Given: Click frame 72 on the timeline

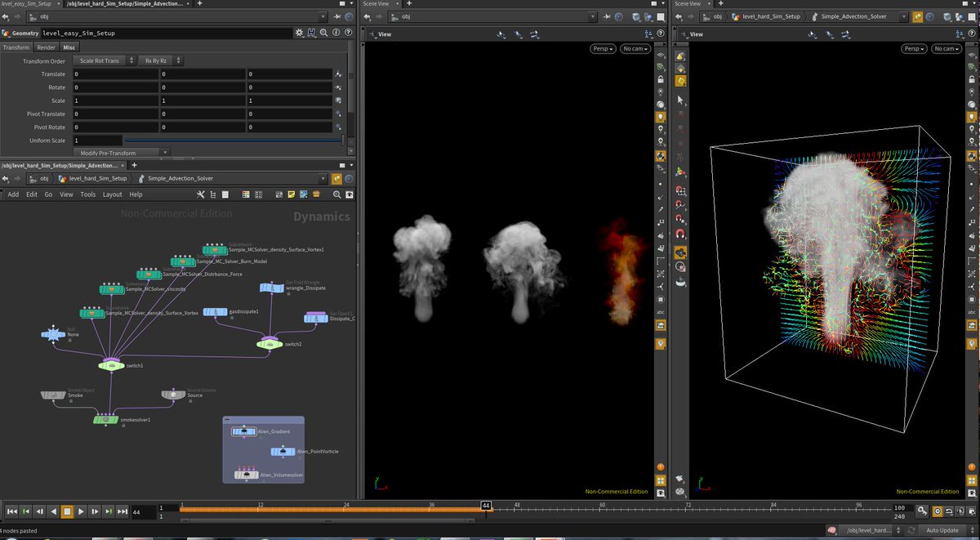Looking at the screenshot, I should tap(688, 507).
